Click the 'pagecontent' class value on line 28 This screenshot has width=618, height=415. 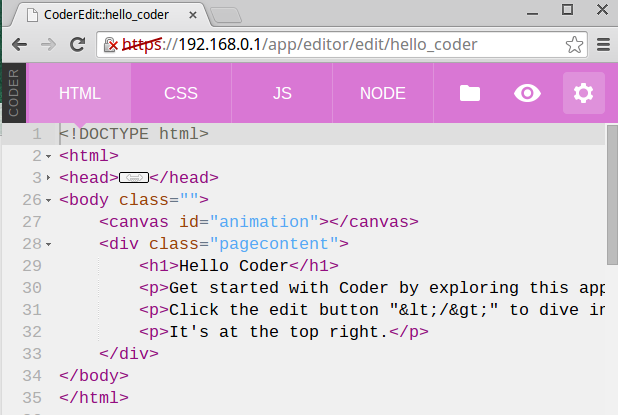click(274, 244)
